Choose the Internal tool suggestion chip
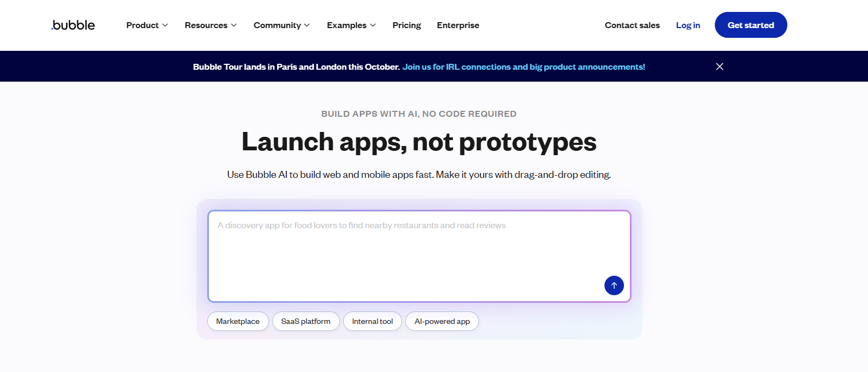Screen dimensions: 868x372 pos(372,321)
